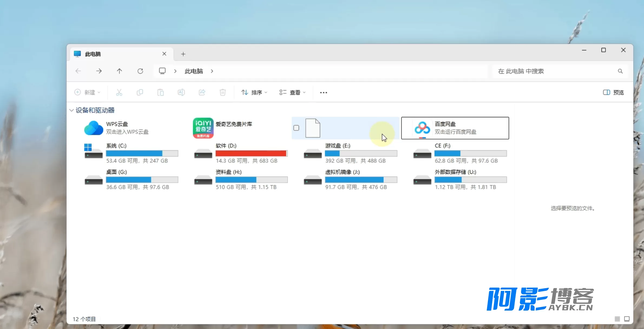Screen dimensions: 644x329
Task: Open the 查看 view dropdown
Action: (293, 93)
